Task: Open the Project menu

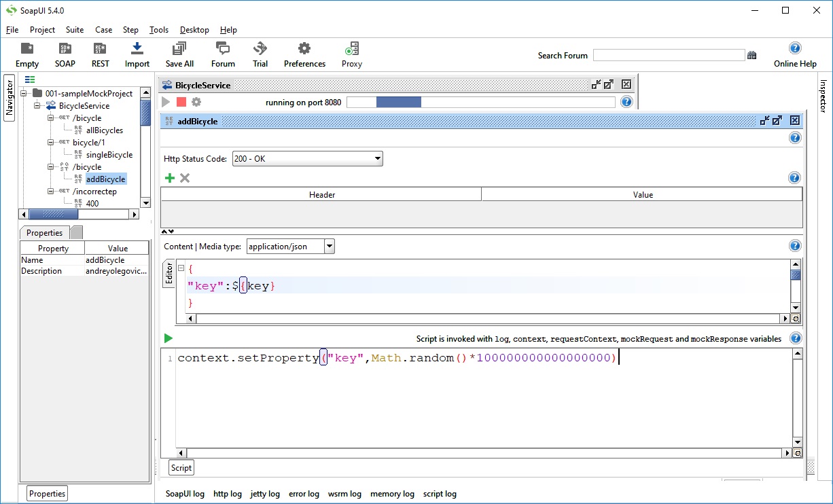Action: pyautogui.click(x=42, y=30)
